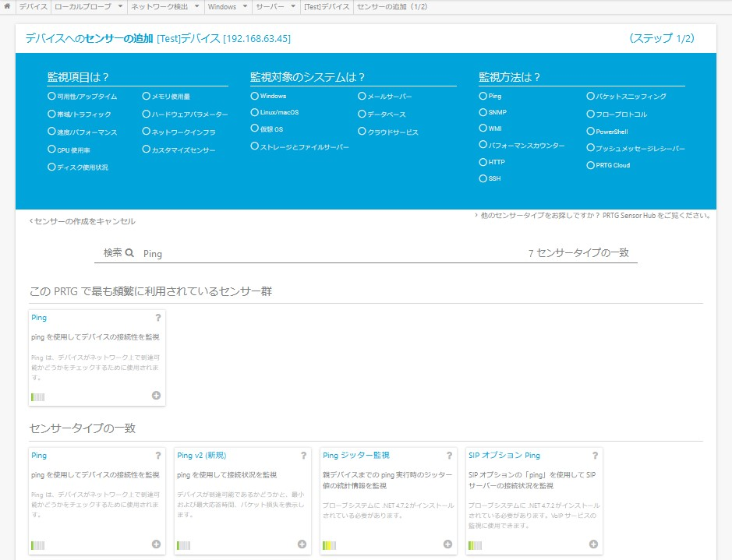Screen dimensions: 732x560
Task: Choose the 仮想 OS radio option
Action: click(x=254, y=129)
